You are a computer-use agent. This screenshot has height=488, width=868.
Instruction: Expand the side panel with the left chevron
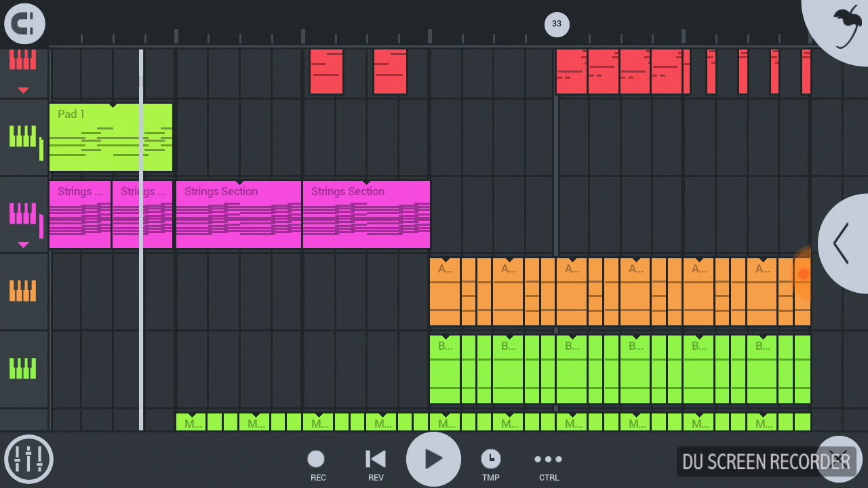click(x=843, y=244)
